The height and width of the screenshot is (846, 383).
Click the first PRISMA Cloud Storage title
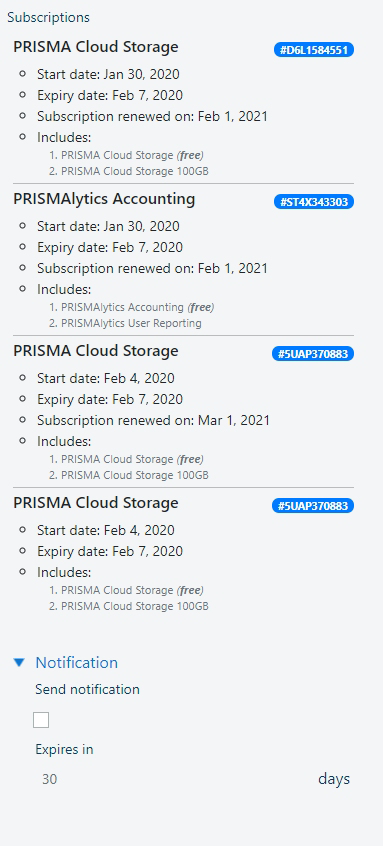point(95,47)
